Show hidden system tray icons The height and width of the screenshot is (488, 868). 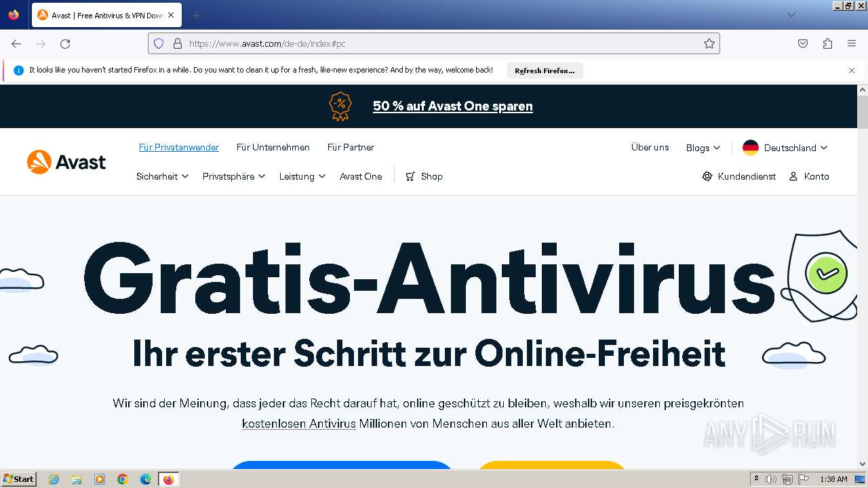coord(756,479)
